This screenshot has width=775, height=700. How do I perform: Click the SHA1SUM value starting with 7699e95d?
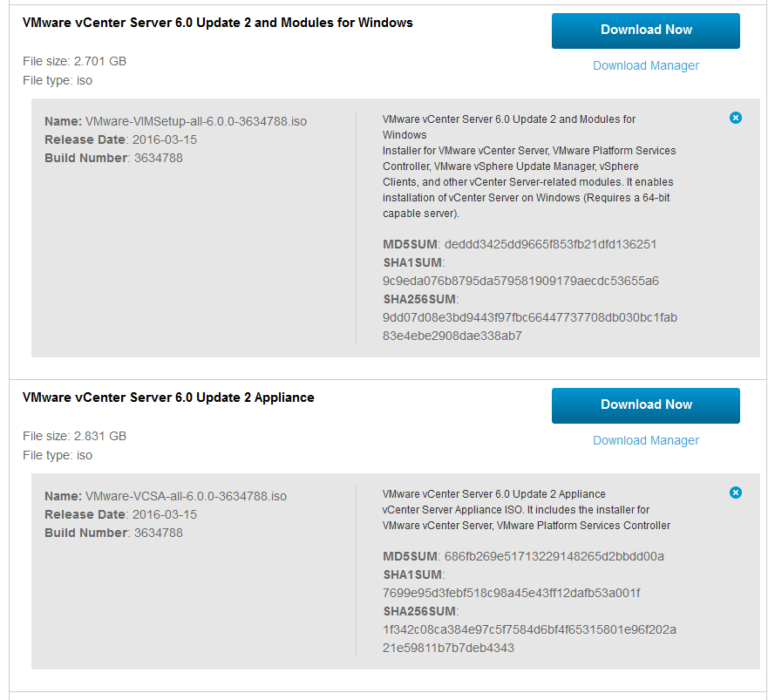coord(511,593)
